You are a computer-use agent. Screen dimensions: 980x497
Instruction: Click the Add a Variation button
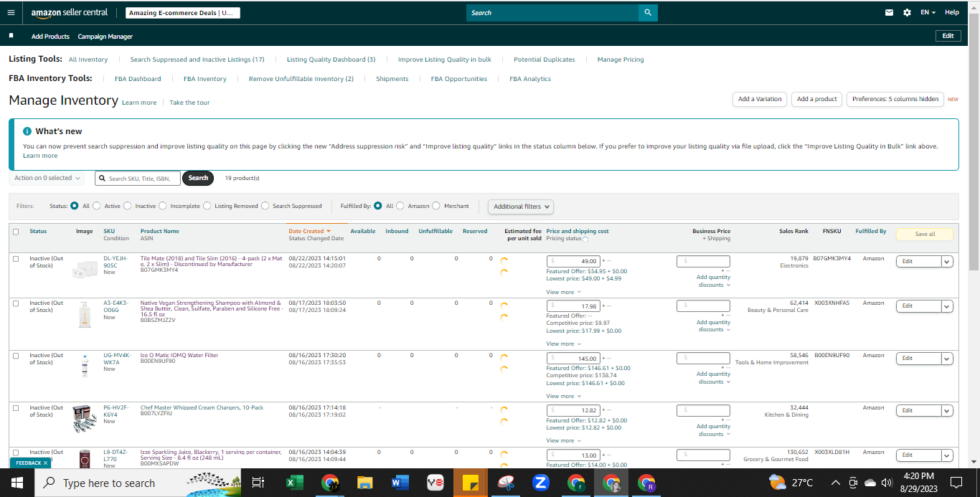[x=760, y=99]
